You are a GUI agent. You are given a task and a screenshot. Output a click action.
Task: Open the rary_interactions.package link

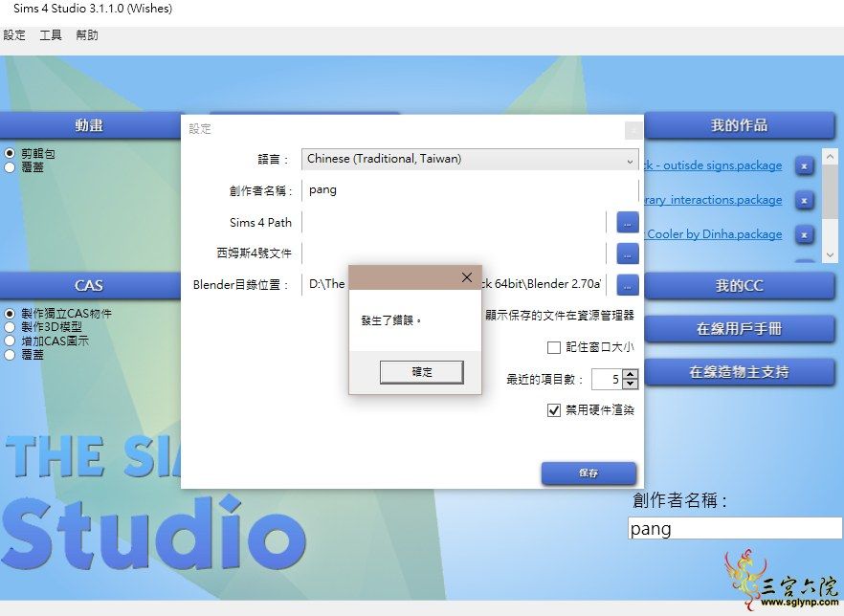coord(713,200)
